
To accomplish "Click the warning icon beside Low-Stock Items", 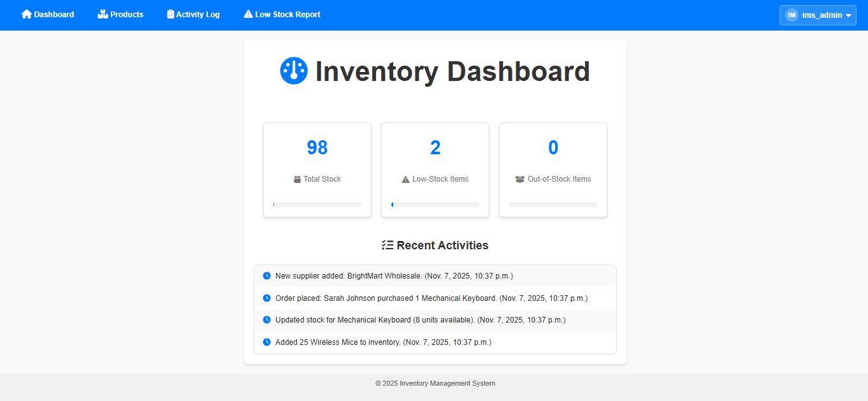I will click(x=405, y=180).
